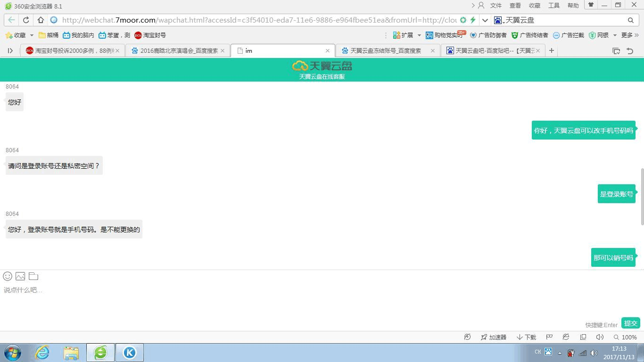Open the status bar window copy icon

click(x=583, y=337)
